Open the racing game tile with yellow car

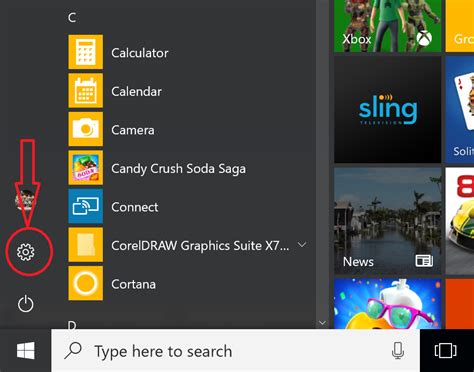[460, 221]
